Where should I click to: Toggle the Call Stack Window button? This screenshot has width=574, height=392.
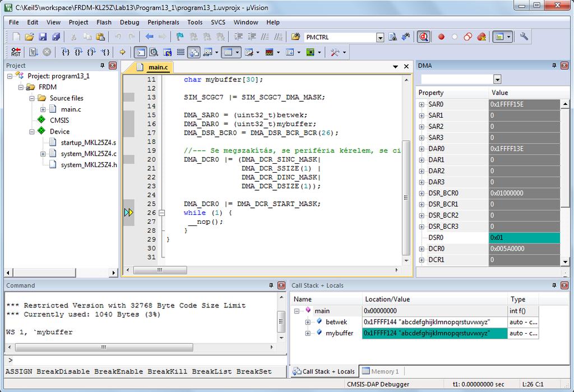coord(194,52)
